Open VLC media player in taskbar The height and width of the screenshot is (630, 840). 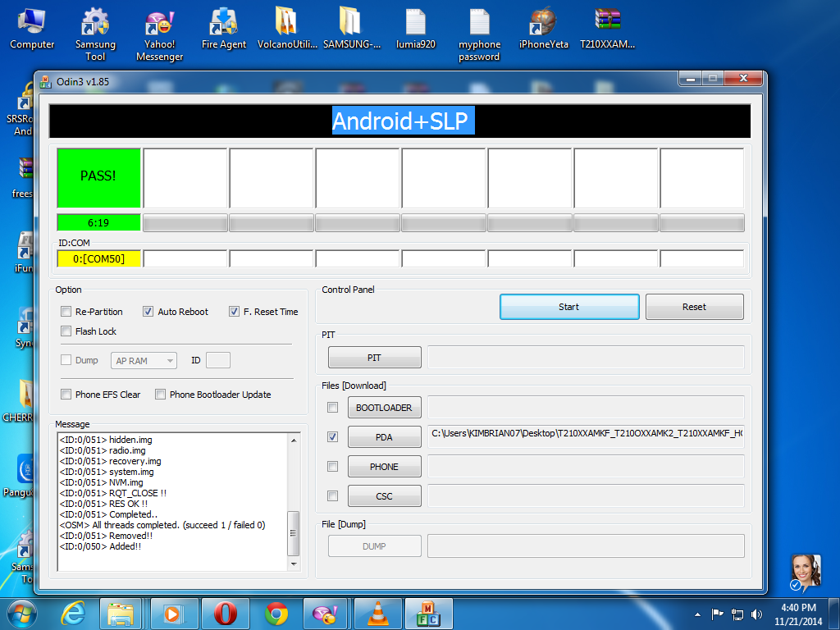(376, 613)
